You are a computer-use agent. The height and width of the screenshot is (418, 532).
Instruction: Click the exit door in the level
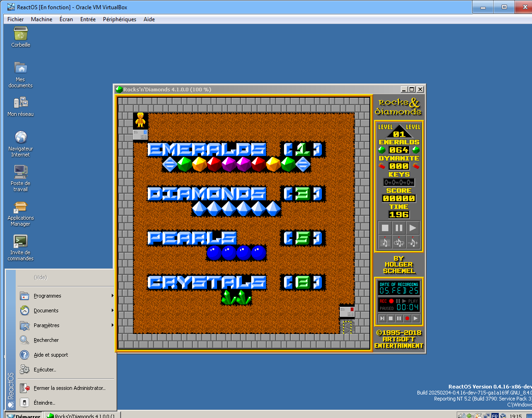[x=347, y=327]
